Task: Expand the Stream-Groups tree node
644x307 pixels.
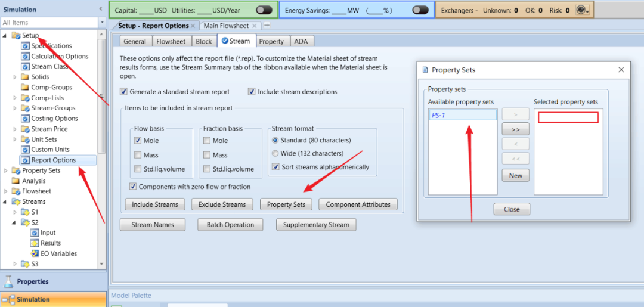Action: tap(15, 108)
